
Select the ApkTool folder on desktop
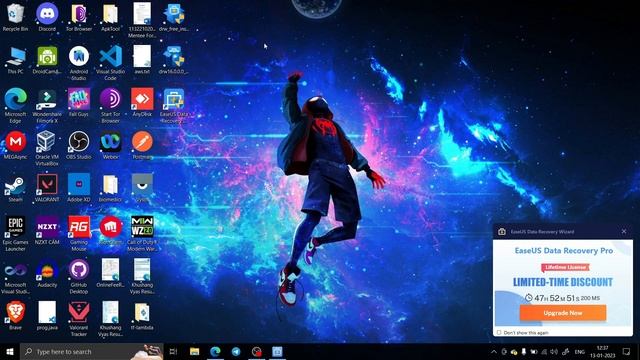111,17
